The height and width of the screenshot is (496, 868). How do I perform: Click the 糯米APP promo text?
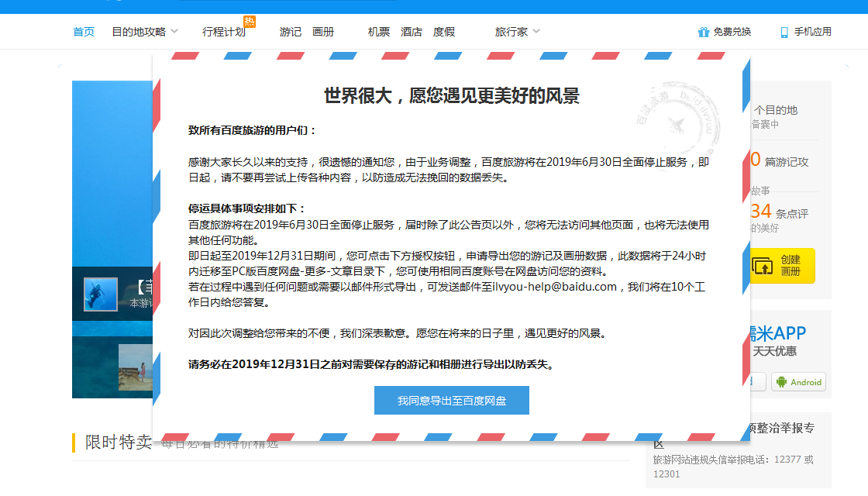[778, 333]
